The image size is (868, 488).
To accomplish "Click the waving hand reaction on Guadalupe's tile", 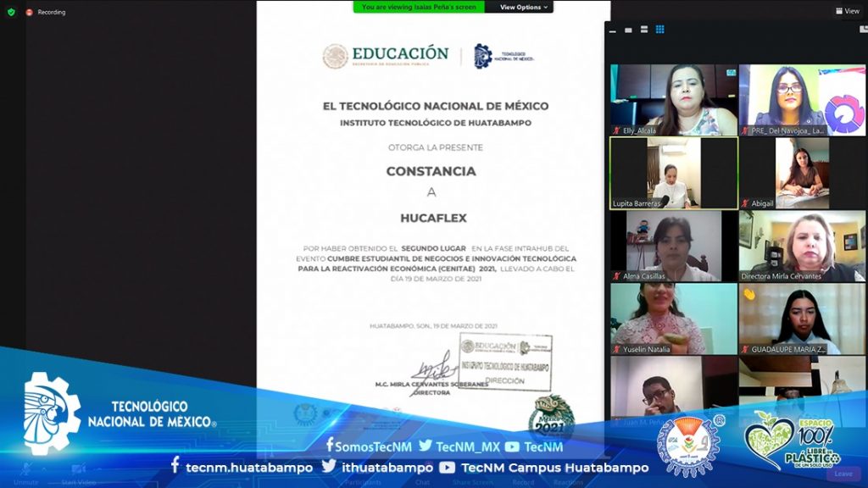I will click(x=749, y=294).
